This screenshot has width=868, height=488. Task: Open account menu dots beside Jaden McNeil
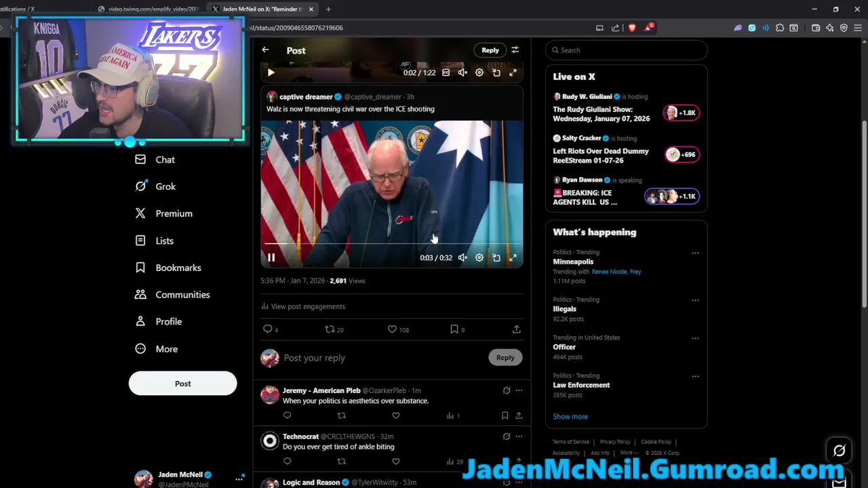point(239,479)
